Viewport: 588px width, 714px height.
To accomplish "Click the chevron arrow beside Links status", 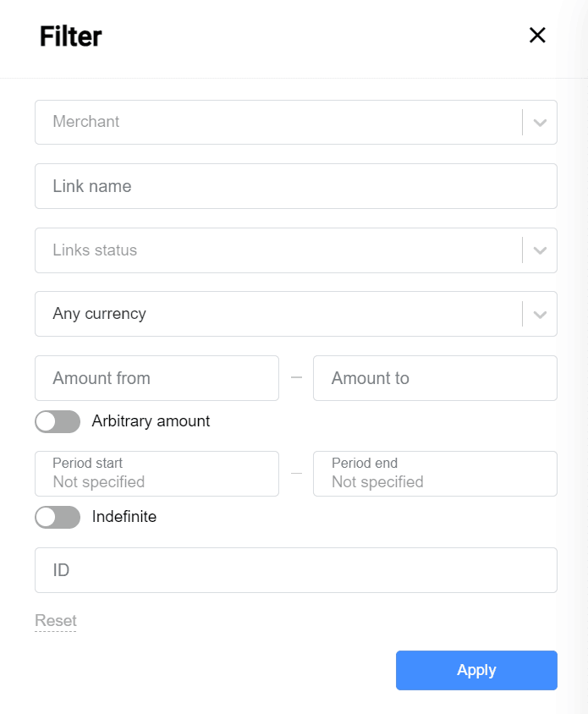I will [540, 250].
